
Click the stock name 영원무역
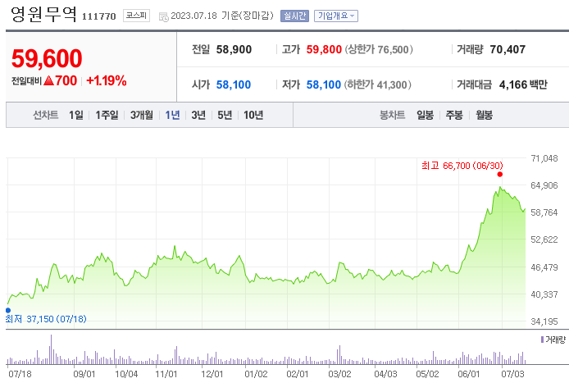[43, 15]
